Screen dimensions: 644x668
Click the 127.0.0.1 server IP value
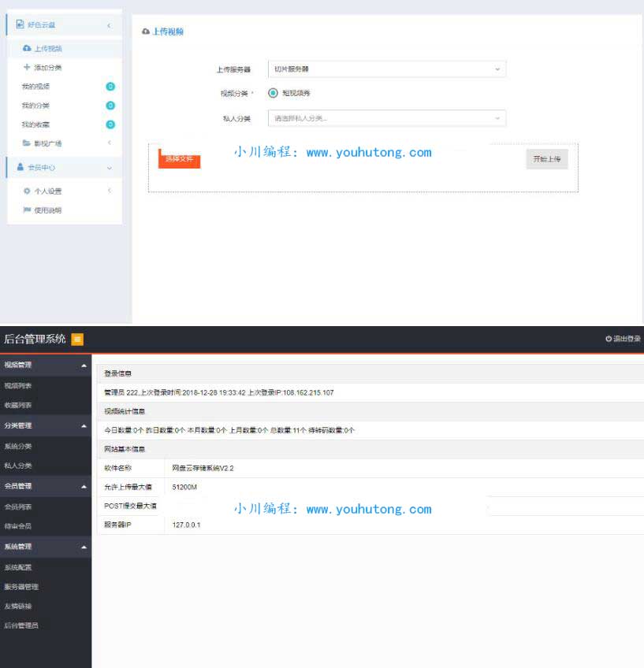coord(186,525)
